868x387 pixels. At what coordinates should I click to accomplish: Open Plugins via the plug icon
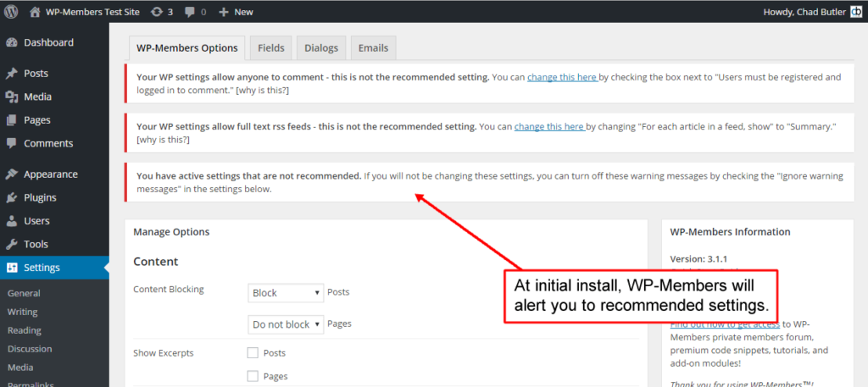11,198
